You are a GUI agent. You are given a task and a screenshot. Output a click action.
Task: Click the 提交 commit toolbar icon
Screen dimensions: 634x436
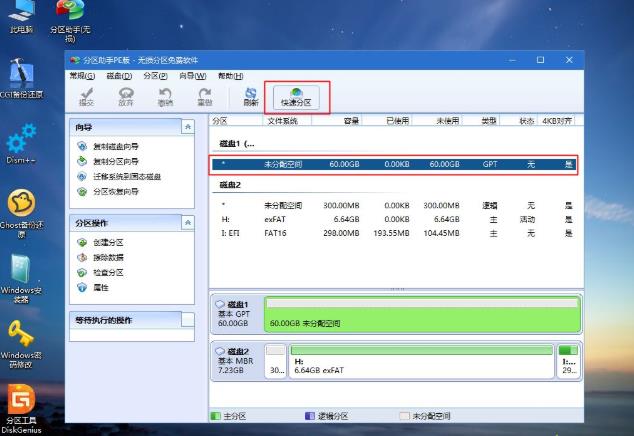86,96
